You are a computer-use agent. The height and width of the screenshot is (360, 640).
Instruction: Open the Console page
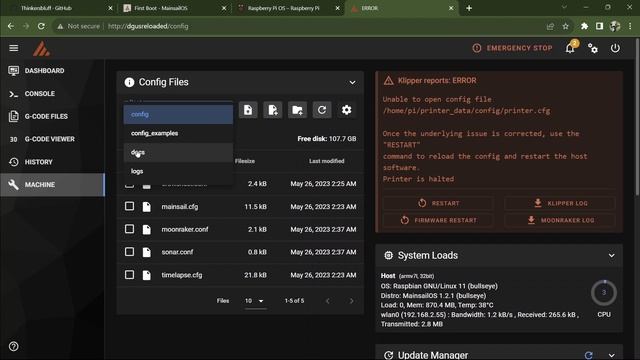(52, 93)
